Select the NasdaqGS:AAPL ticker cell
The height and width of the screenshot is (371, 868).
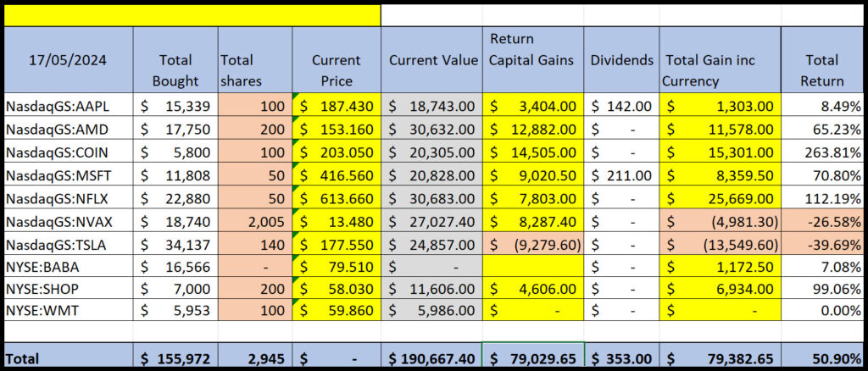pyautogui.click(x=68, y=104)
